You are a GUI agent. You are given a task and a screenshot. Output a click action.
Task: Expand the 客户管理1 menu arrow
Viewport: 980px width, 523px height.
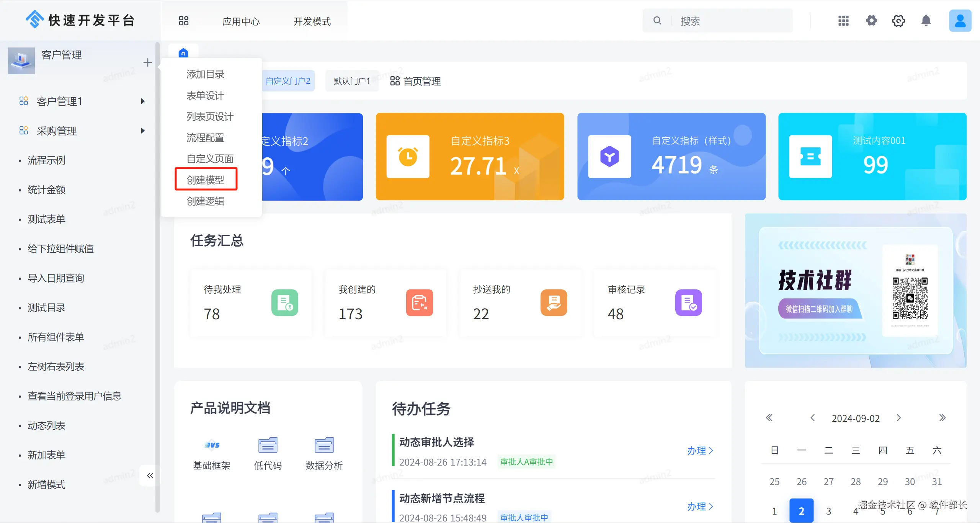(x=143, y=101)
